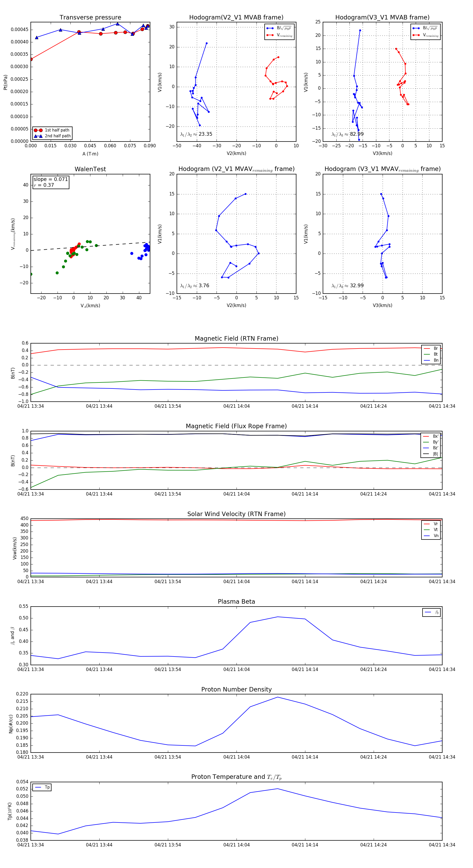Click the 'Hodogram(V3_V1 MVAB frame)' title
Viewport: 473px width, 868px height.
click(382, 18)
